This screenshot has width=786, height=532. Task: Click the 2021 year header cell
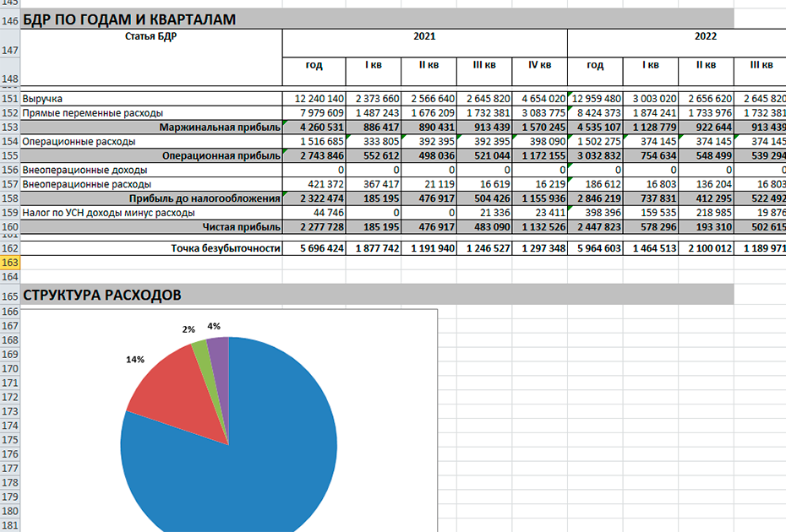424,37
